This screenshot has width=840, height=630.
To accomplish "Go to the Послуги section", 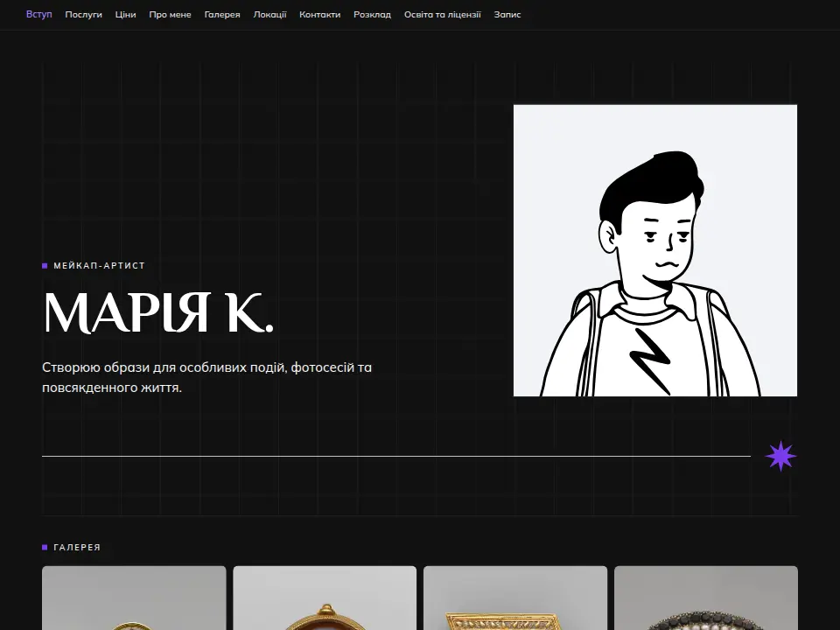I will pyautogui.click(x=84, y=15).
